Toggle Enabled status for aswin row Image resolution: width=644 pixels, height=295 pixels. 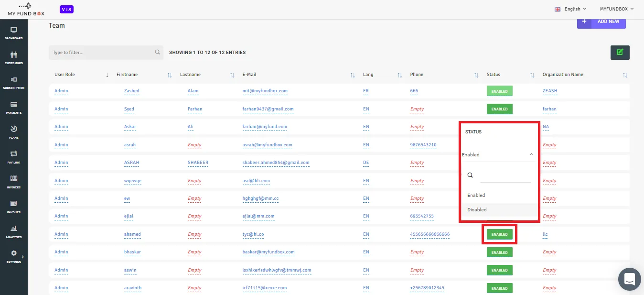(500, 270)
